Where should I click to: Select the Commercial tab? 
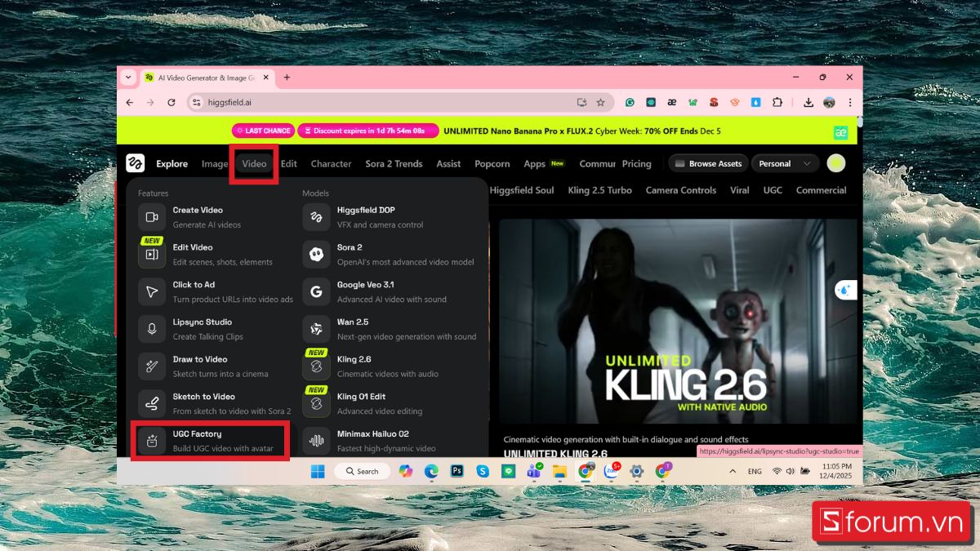tap(822, 190)
